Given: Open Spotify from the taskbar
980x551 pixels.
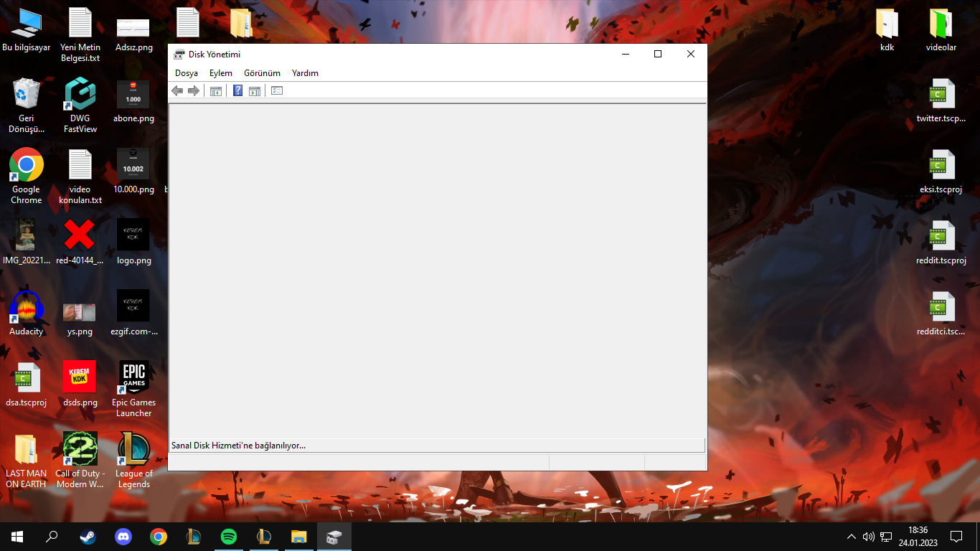Looking at the screenshot, I should point(229,537).
